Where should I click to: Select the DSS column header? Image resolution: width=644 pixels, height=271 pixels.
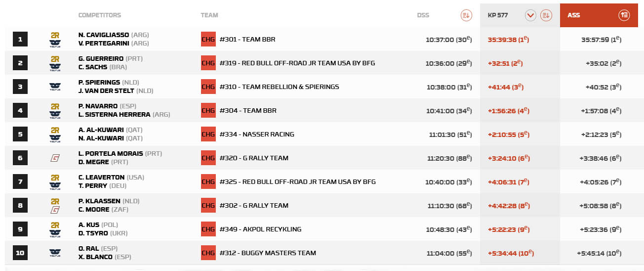[423, 15]
